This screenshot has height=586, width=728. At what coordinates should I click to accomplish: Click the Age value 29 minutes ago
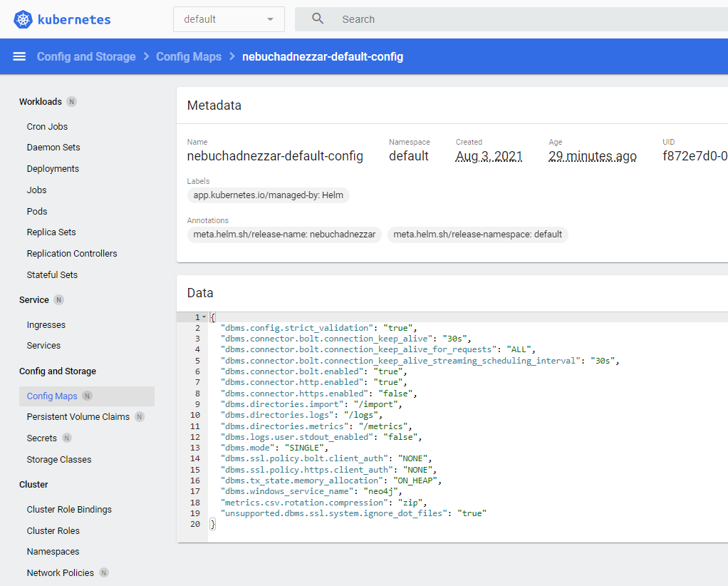click(593, 156)
